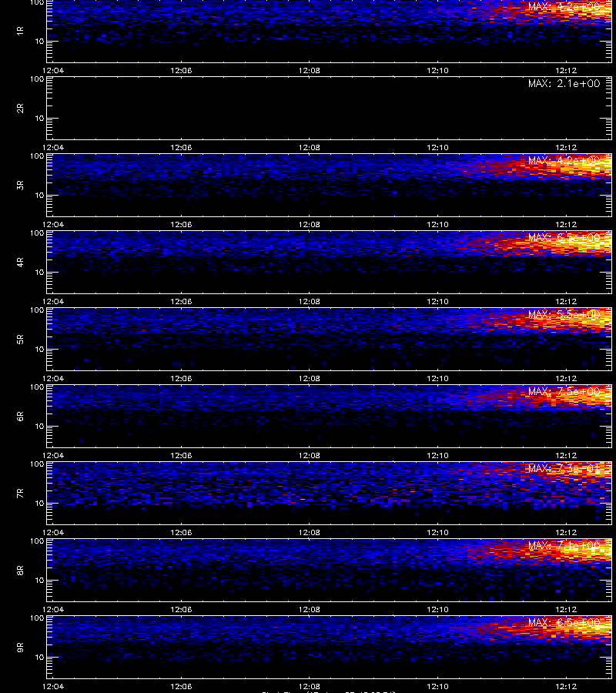Click the 12:06 time label under panel 9R
616x693 pixels.
(x=181, y=686)
